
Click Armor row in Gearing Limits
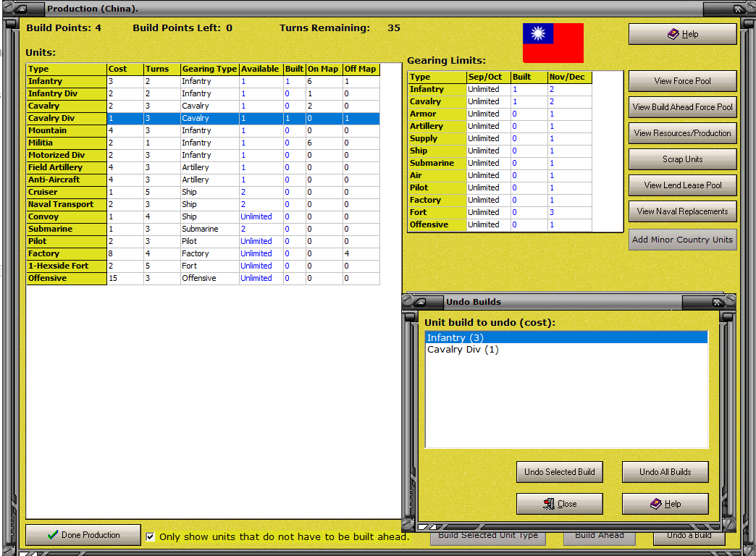point(500,114)
